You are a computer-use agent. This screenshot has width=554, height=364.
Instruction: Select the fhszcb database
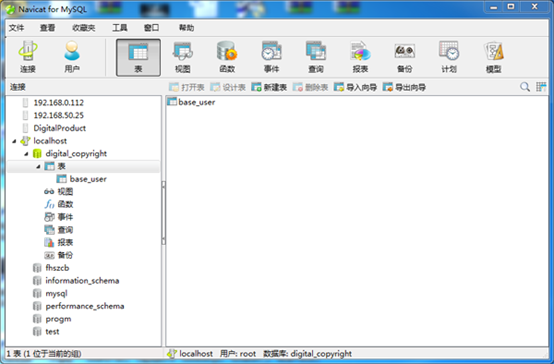click(57, 268)
